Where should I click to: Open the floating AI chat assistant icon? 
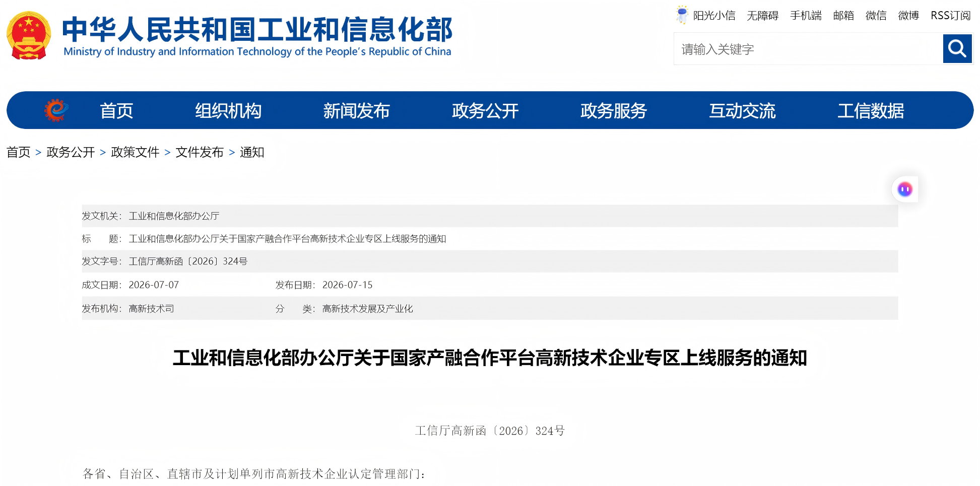click(905, 189)
